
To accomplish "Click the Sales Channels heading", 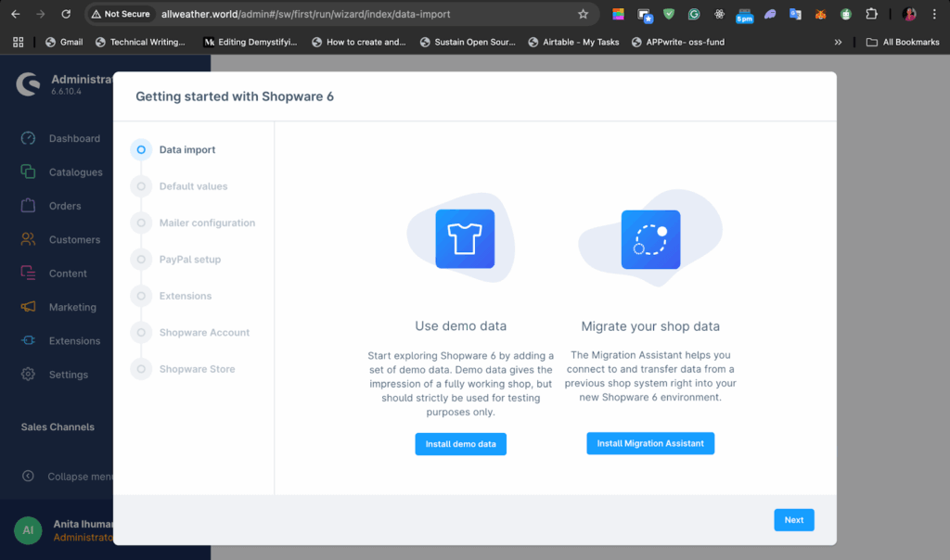I will click(x=58, y=426).
